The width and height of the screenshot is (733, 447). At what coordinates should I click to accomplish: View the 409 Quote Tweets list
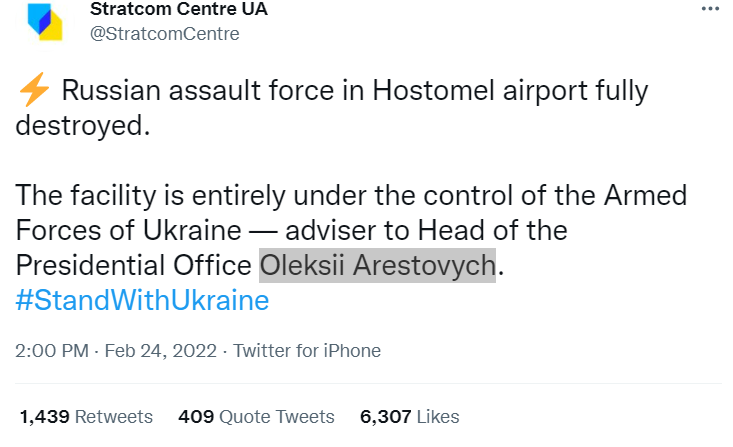(x=256, y=416)
